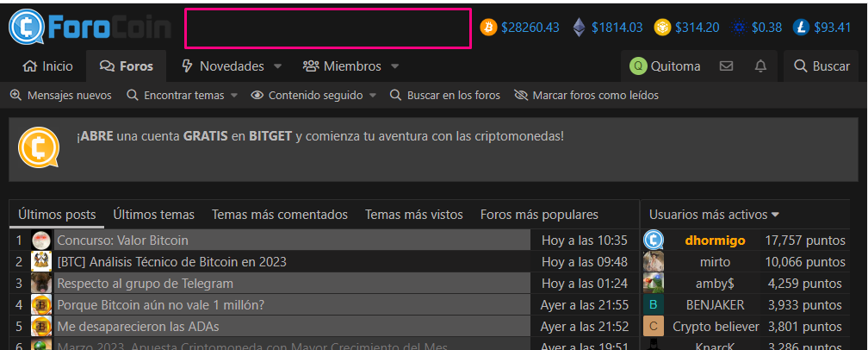Go to Inicio in navigation bar
This screenshot has width=868, height=350.
pos(48,66)
